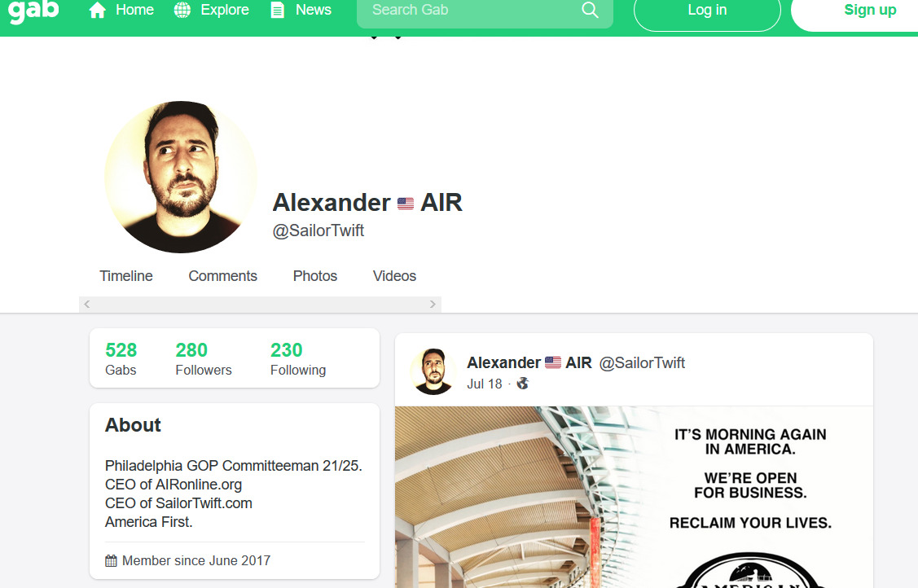Click the tab bar's left scroll arrow
The width and height of the screenshot is (918, 588).
coord(86,305)
